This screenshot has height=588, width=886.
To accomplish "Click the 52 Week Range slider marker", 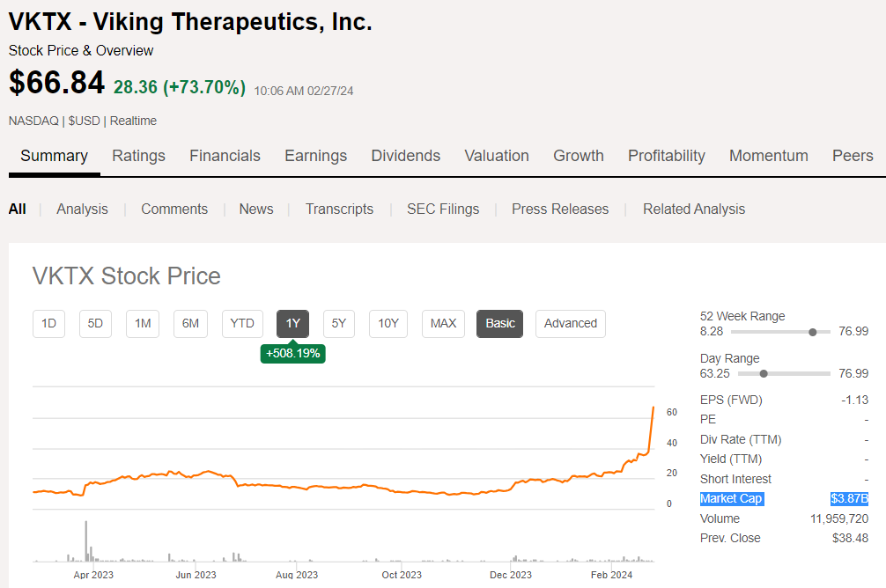I will click(x=813, y=332).
